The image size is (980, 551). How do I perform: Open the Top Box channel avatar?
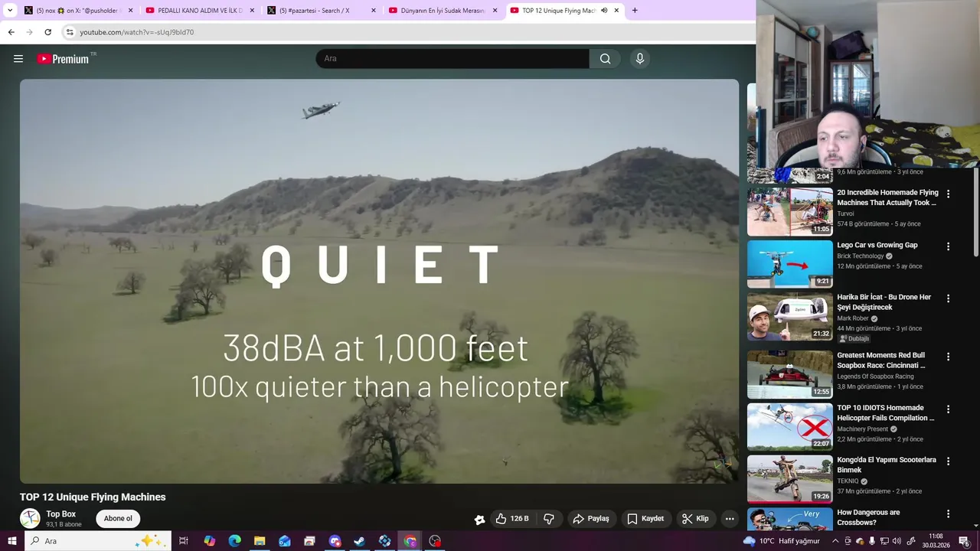(x=30, y=518)
